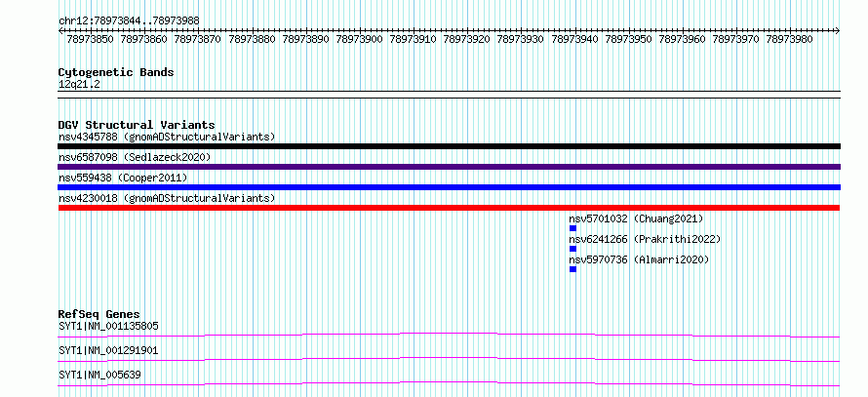Click the SYT1|NM_001135805 gene label
868x397 pixels.
click(108, 326)
